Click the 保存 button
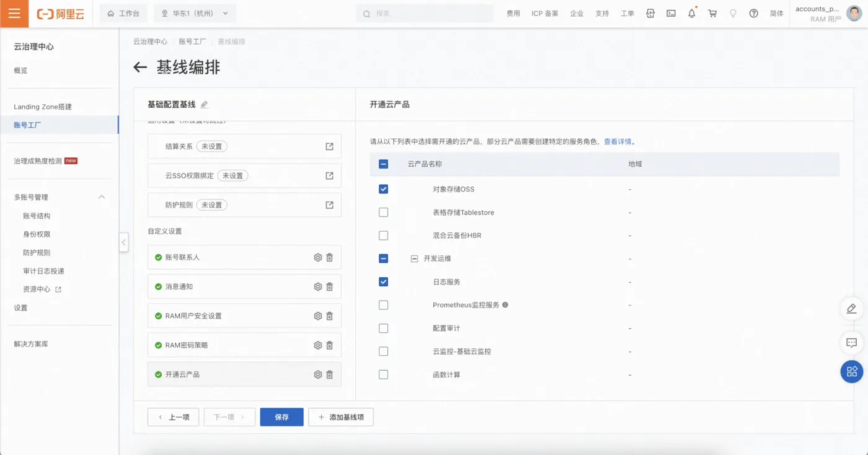The width and height of the screenshot is (868, 455). [x=281, y=417]
